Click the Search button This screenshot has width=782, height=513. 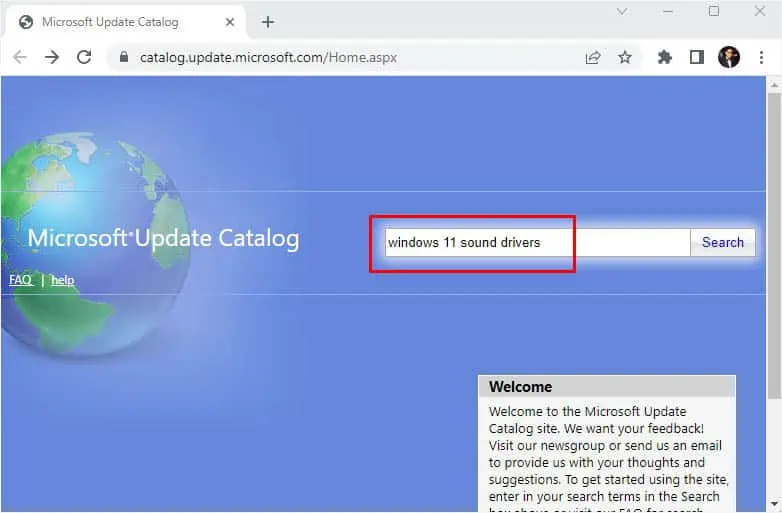723,243
